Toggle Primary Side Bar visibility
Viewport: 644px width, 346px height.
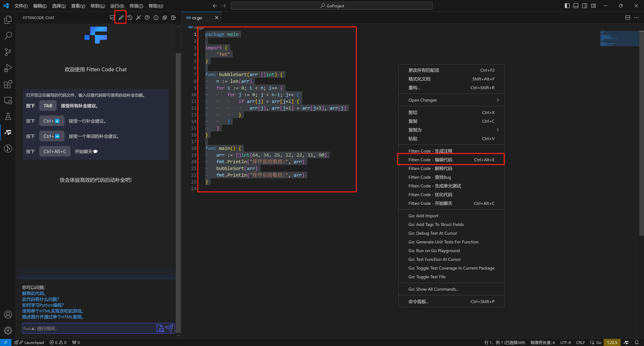click(x=567, y=6)
